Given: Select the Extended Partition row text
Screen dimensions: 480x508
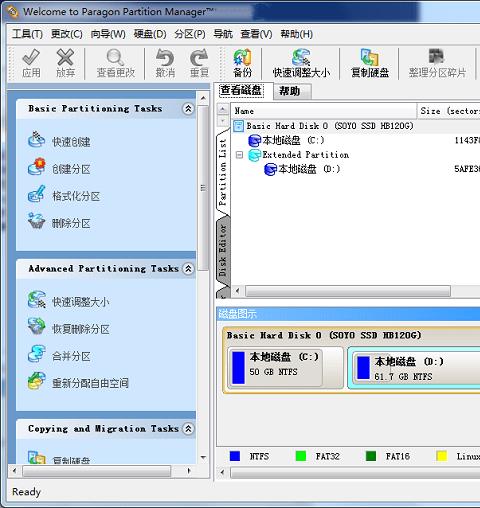Looking at the screenshot, I should (x=306, y=155).
